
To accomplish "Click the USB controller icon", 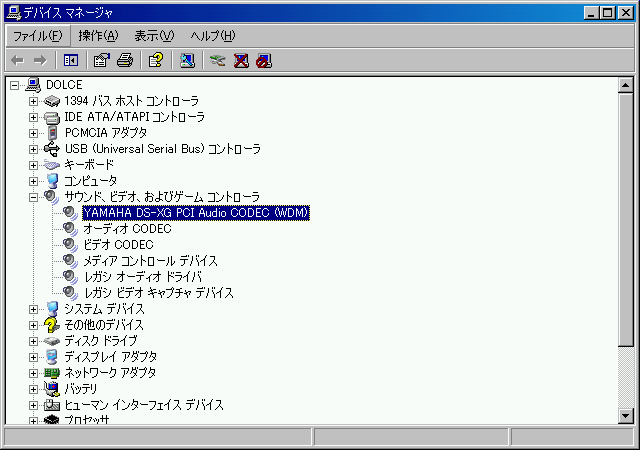I will coord(52,149).
